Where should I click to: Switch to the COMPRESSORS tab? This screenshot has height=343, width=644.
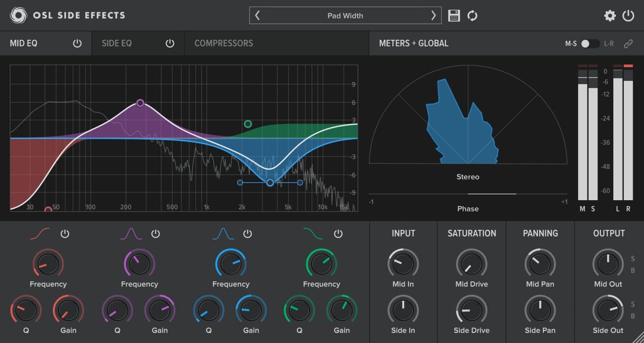point(223,43)
